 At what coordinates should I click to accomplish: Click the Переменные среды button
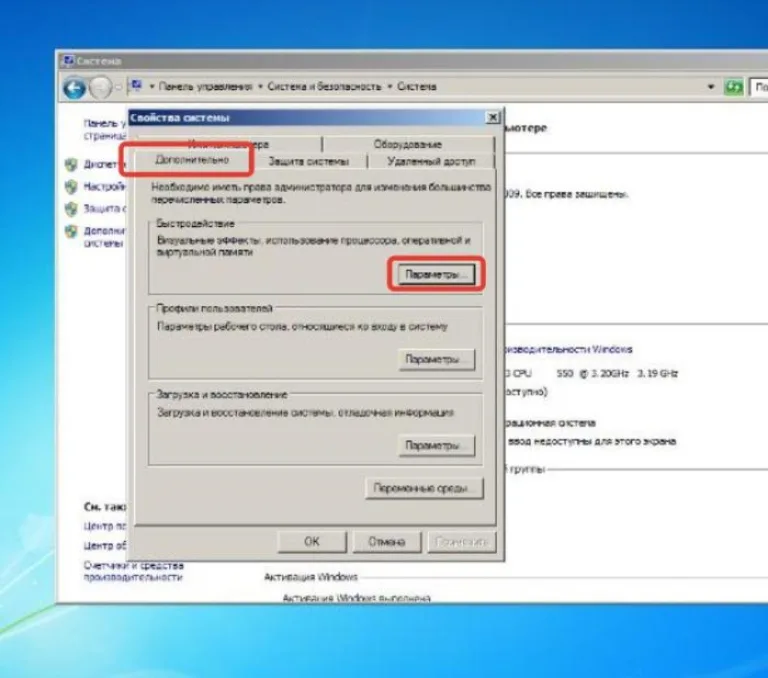pyautogui.click(x=424, y=488)
